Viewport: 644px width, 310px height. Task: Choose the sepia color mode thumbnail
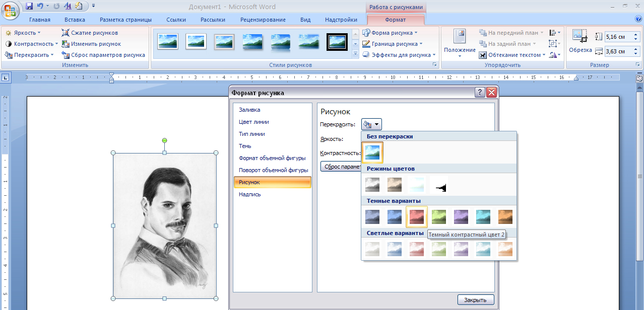point(395,185)
